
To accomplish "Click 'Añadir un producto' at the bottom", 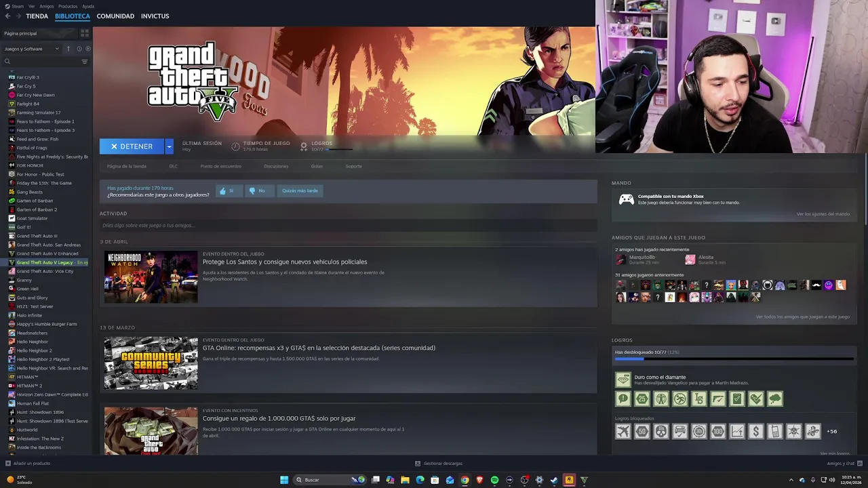I will pyautogui.click(x=28, y=464).
